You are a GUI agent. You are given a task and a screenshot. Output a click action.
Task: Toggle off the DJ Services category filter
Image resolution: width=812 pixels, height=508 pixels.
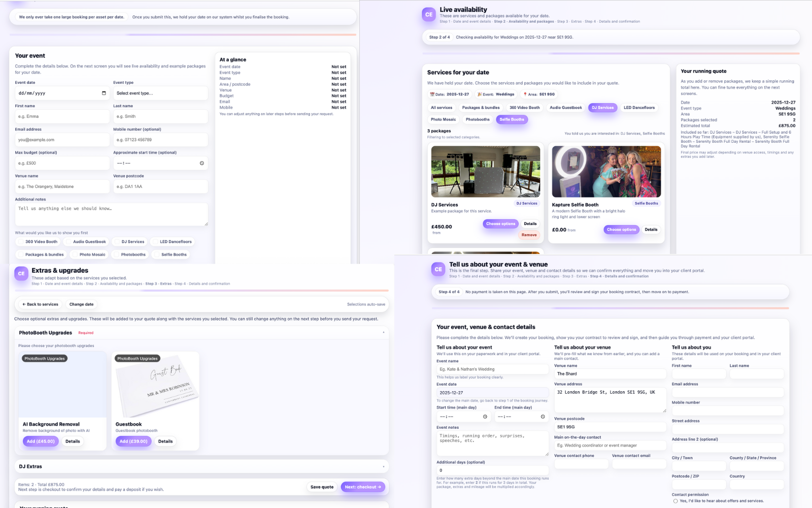(602, 107)
